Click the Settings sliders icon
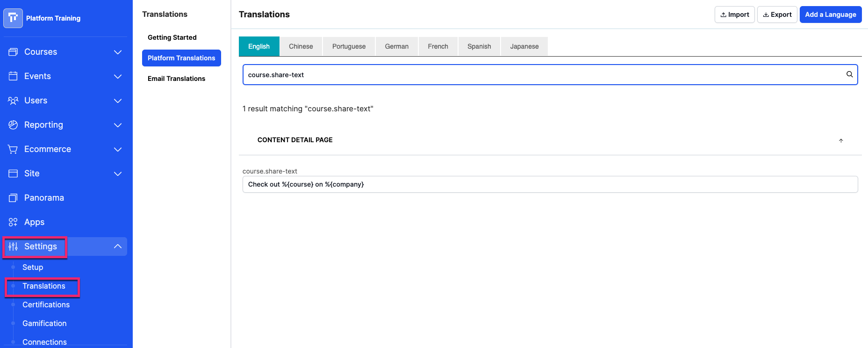Screen dimensions: 868x348 coord(13,246)
